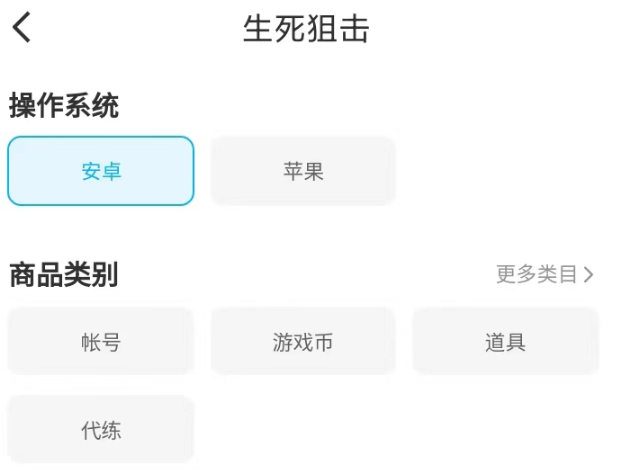Show 代练 leveling services
Image resolution: width=627 pixels, height=471 pixels.
(101, 430)
